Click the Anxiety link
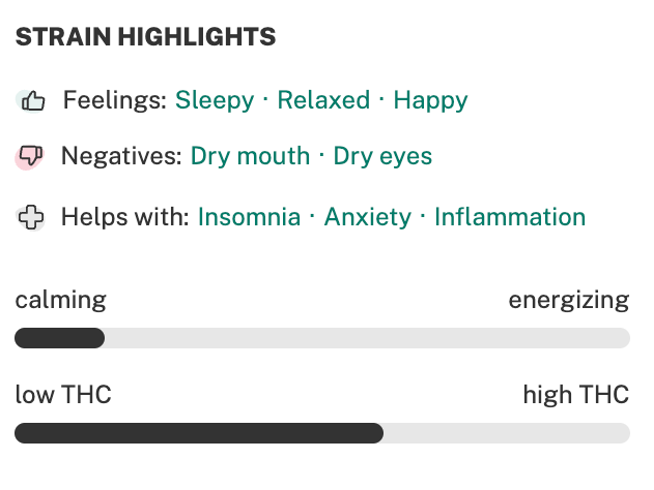This screenshot has width=654, height=490. [368, 218]
